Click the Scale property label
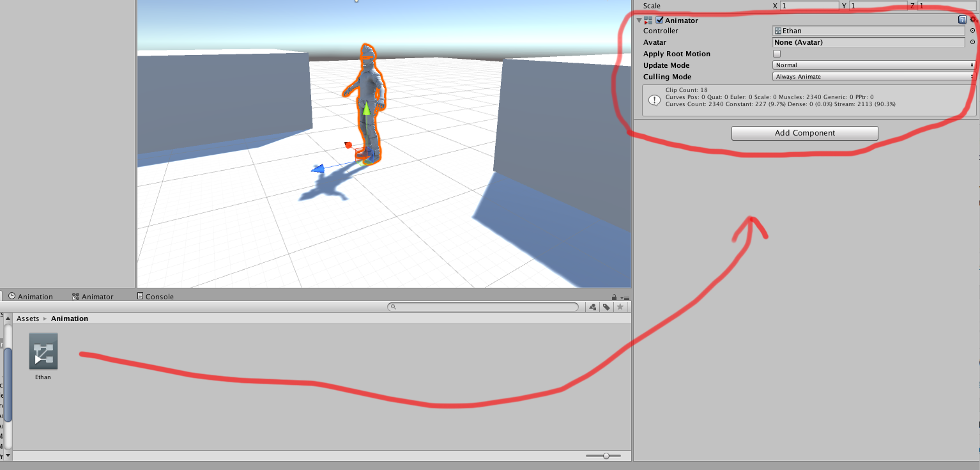Screen dimensions: 980x470 pos(652,6)
